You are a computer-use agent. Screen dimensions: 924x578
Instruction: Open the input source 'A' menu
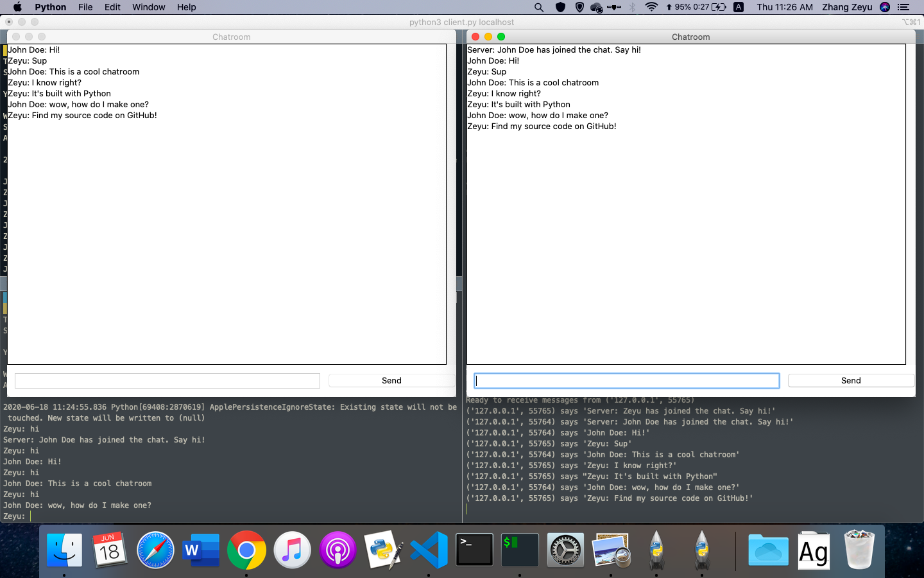tap(739, 7)
